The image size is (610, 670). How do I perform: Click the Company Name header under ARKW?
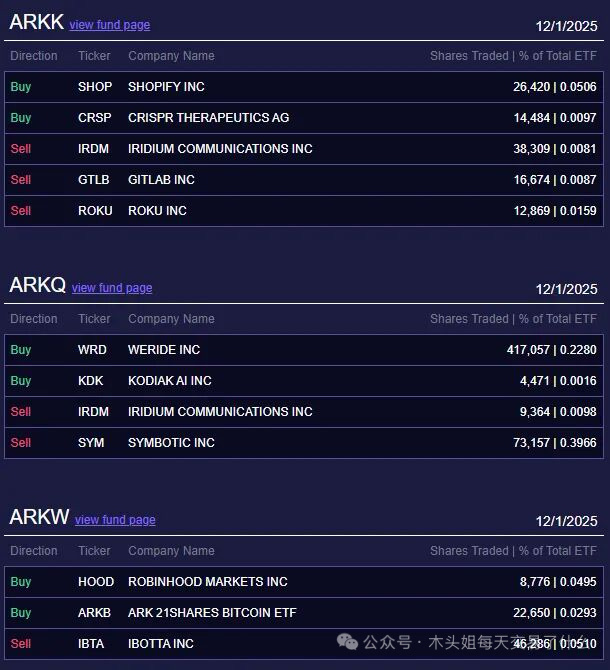[x=171, y=551]
